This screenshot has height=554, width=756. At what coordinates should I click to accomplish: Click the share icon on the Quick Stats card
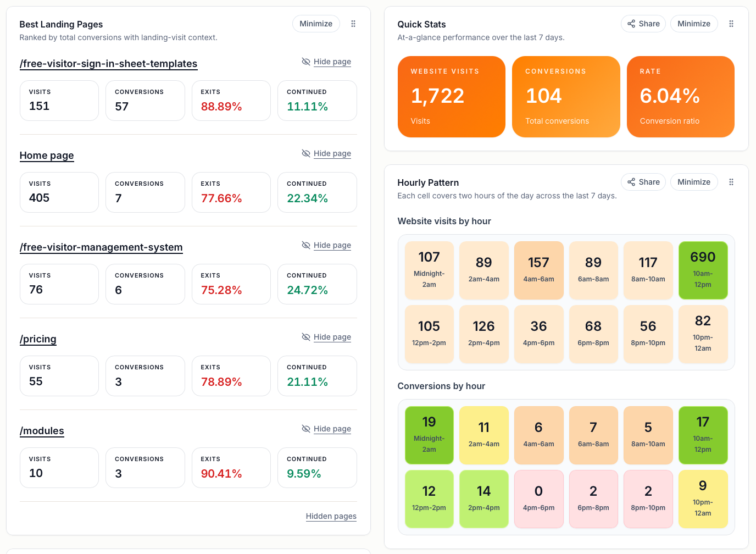tap(631, 24)
